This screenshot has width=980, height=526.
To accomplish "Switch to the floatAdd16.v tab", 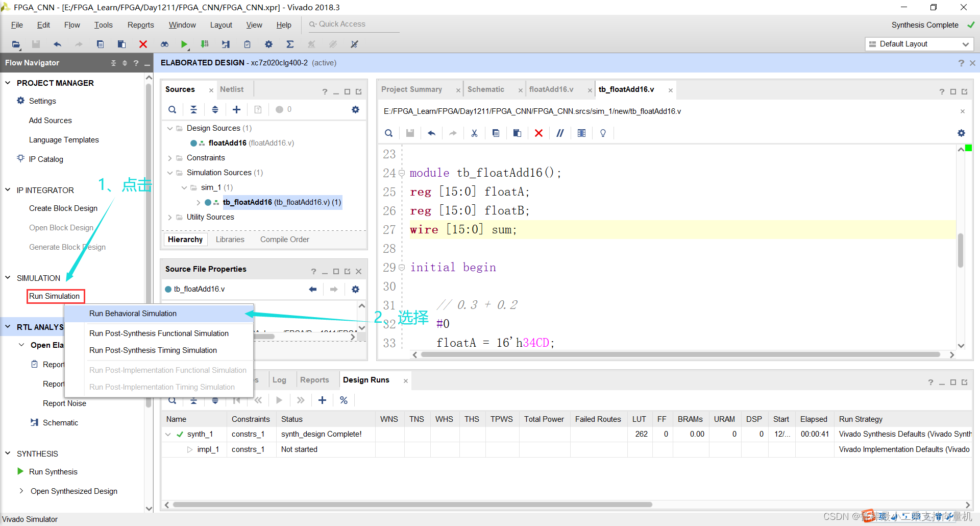I will click(x=551, y=89).
